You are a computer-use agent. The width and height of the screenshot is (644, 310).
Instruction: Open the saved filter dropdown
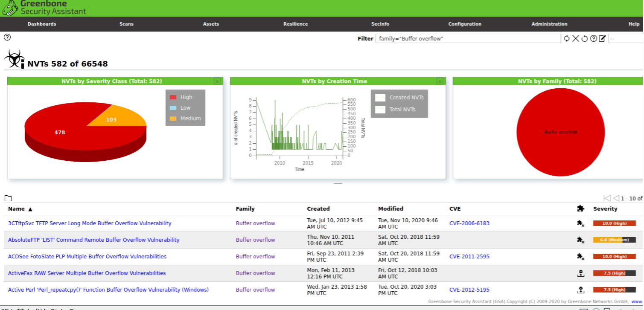coord(626,39)
